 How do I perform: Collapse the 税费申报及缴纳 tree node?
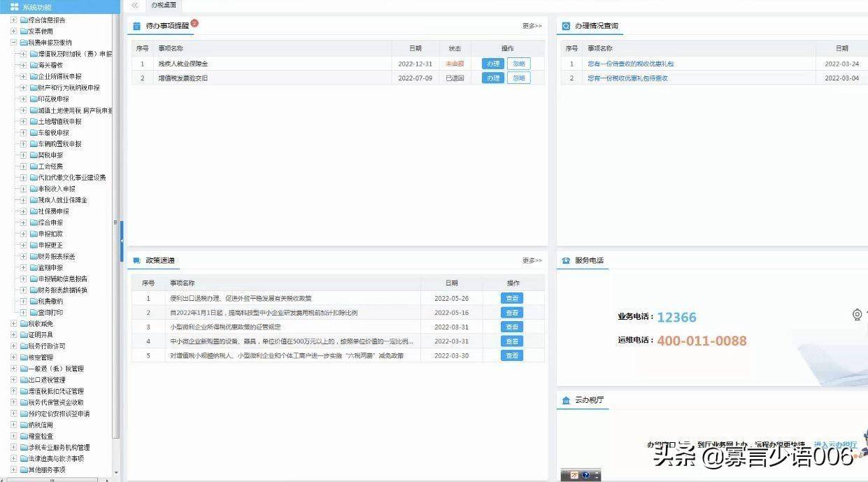coord(13,43)
